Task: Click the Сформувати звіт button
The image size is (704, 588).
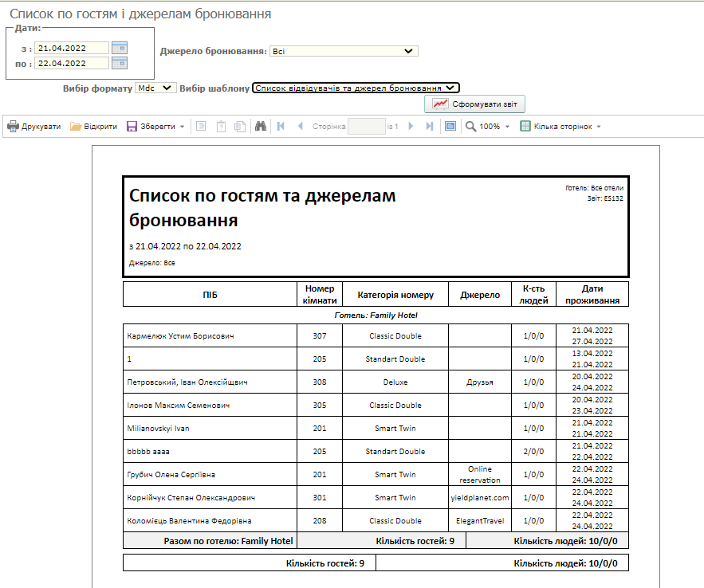Action: click(475, 104)
